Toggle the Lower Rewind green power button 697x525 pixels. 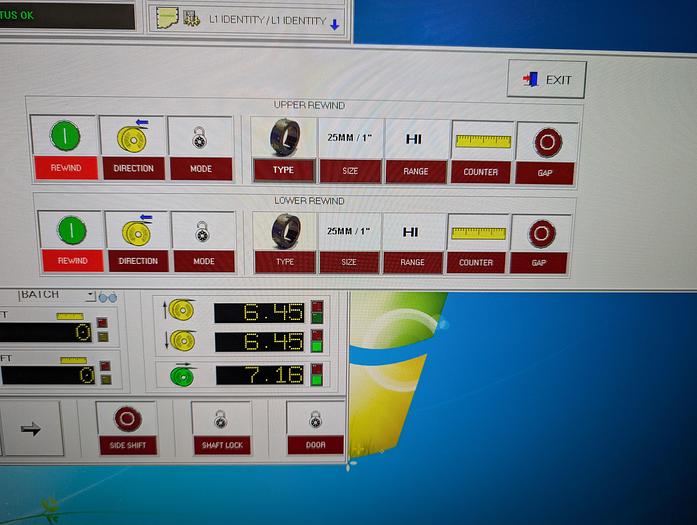[71, 231]
